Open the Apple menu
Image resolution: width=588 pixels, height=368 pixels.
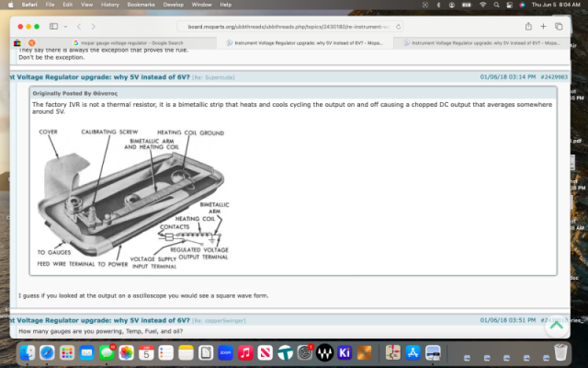point(11,5)
